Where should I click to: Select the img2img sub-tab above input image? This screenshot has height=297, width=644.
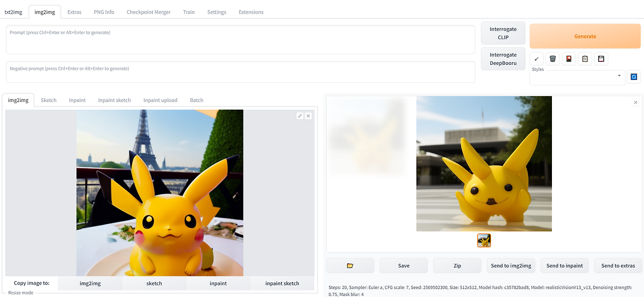[18, 100]
